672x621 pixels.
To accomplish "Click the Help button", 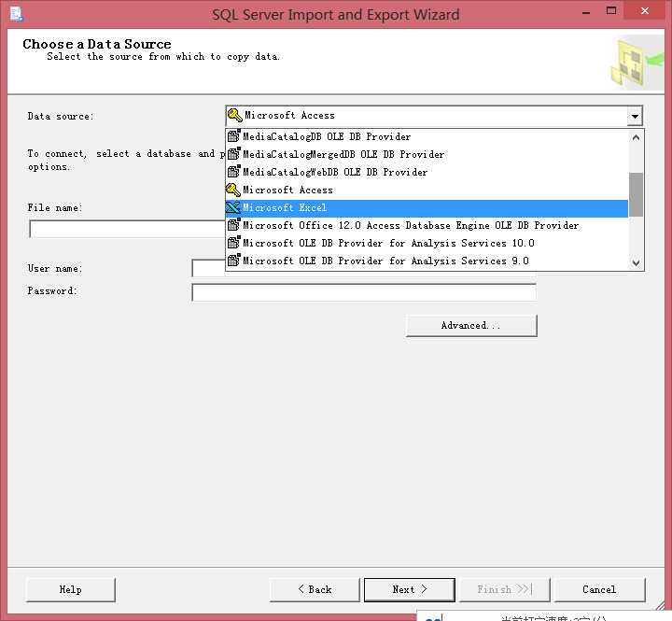I will (x=71, y=589).
